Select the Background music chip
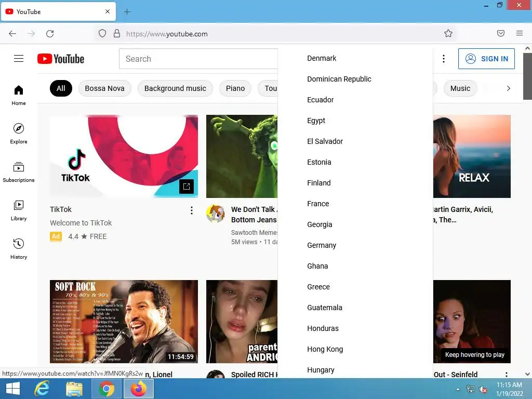Image resolution: width=532 pixels, height=399 pixels. (175, 88)
